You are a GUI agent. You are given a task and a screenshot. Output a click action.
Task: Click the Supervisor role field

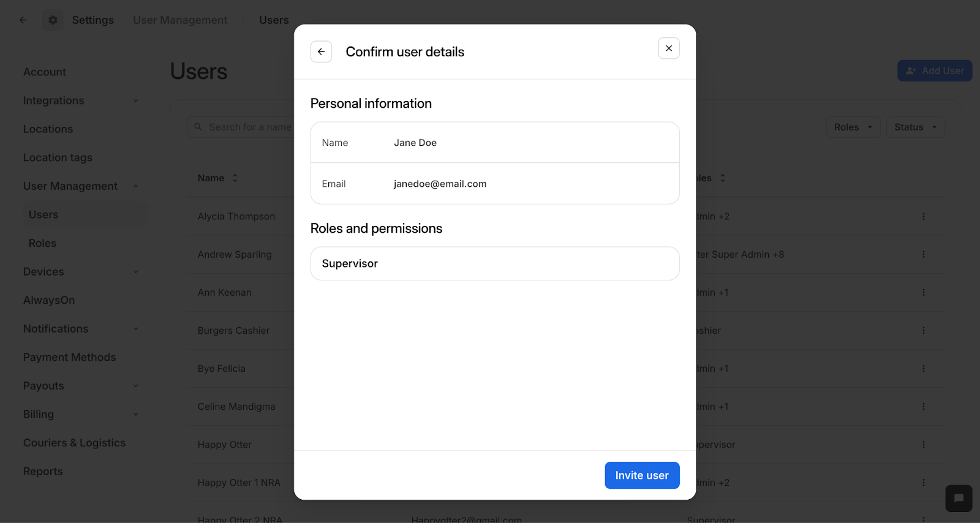[495, 263]
